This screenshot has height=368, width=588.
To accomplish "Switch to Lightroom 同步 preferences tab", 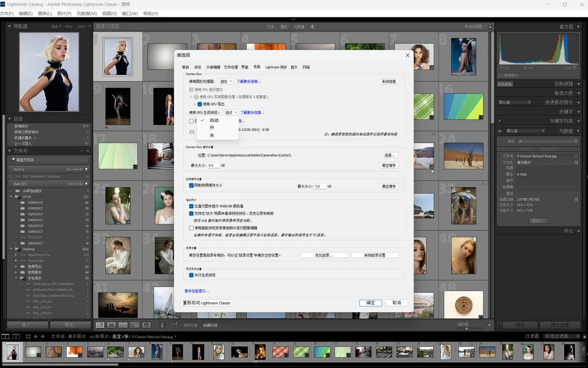I will pos(276,67).
